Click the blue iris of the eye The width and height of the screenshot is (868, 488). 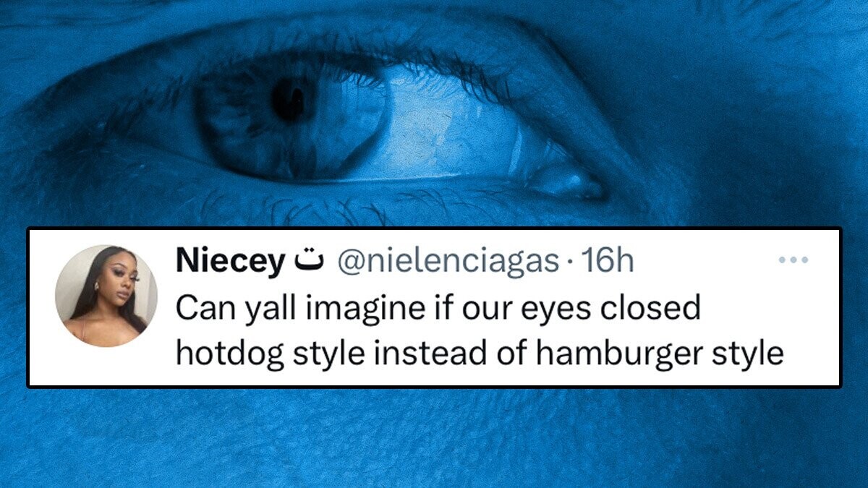[289, 116]
